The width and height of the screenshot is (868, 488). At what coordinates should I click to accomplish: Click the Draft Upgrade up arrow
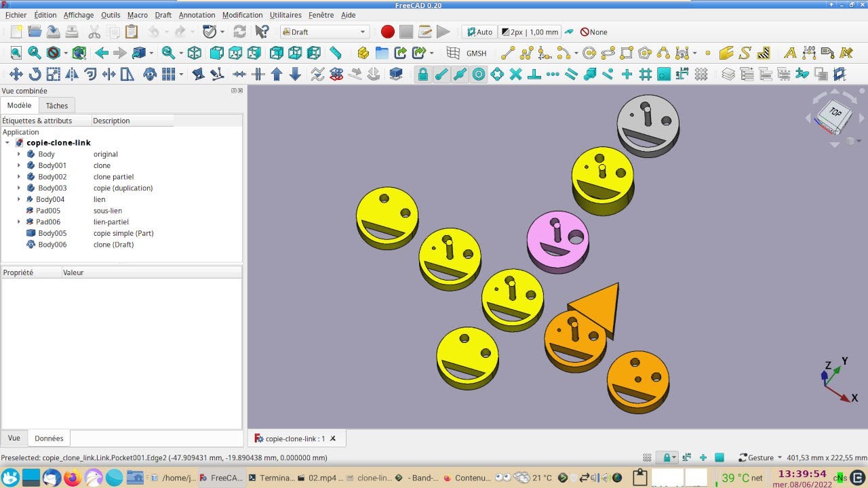[x=277, y=74]
